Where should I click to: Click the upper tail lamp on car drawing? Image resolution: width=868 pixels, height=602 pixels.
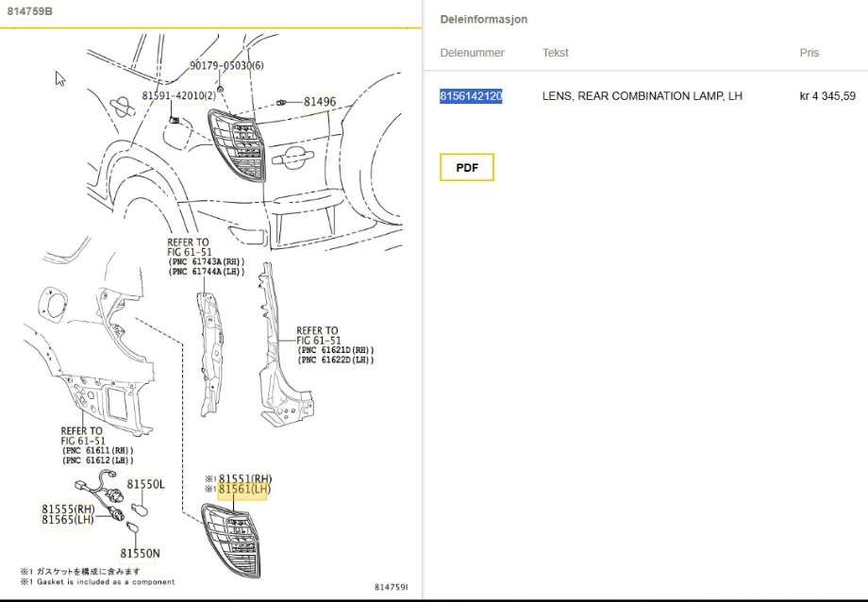pyautogui.click(x=237, y=145)
